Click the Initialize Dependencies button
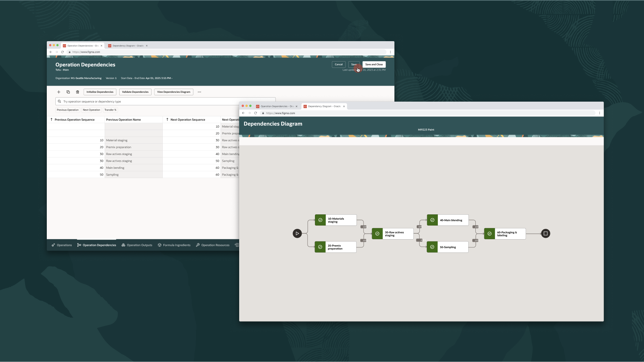This screenshot has width=644, height=362. (100, 92)
